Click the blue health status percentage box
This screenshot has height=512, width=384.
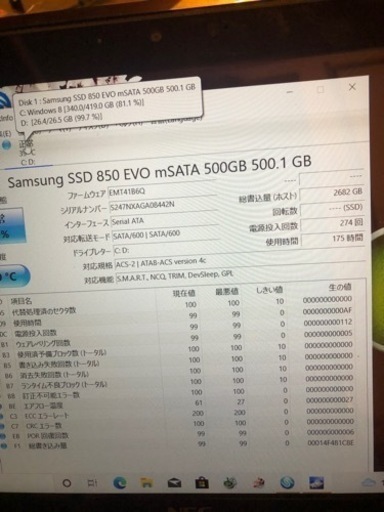[12, 225]
